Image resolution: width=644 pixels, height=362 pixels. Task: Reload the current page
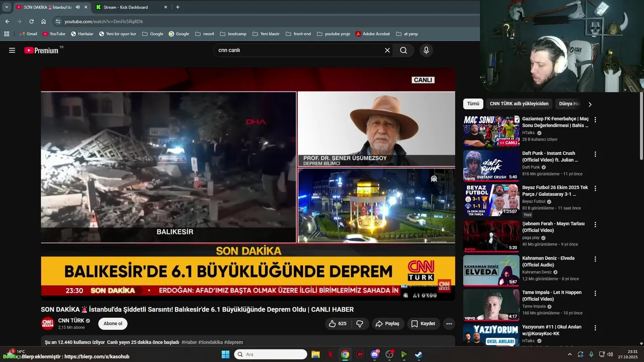(x=31, y=22)
